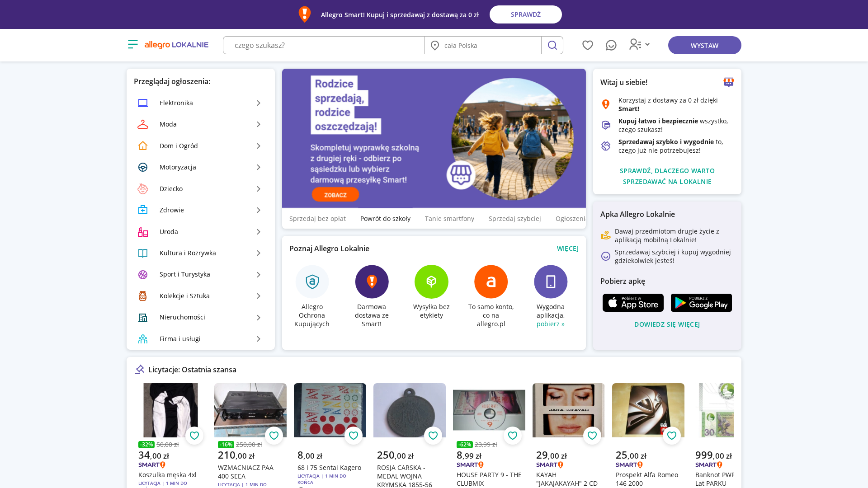Download from the Google Play badge
Viewport: 868px width, 488px height.
(701, 303)
